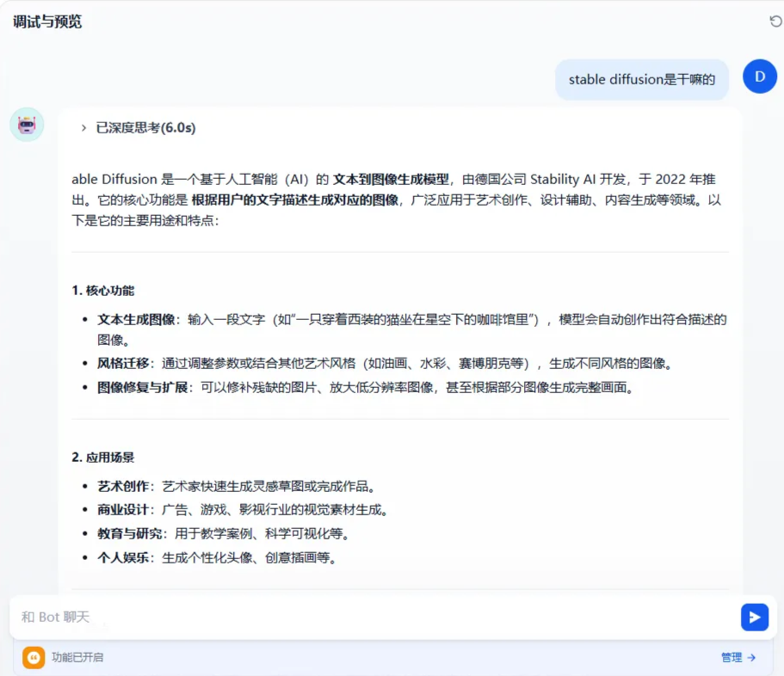
Task: Select the user message stable diffusion是干嘛的
Action: tap(641, 79)
